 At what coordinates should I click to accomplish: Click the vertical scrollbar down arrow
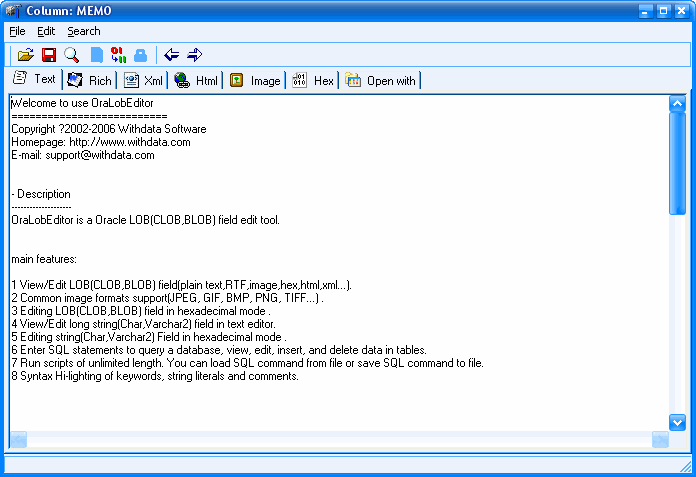click(x=677, y=422)
